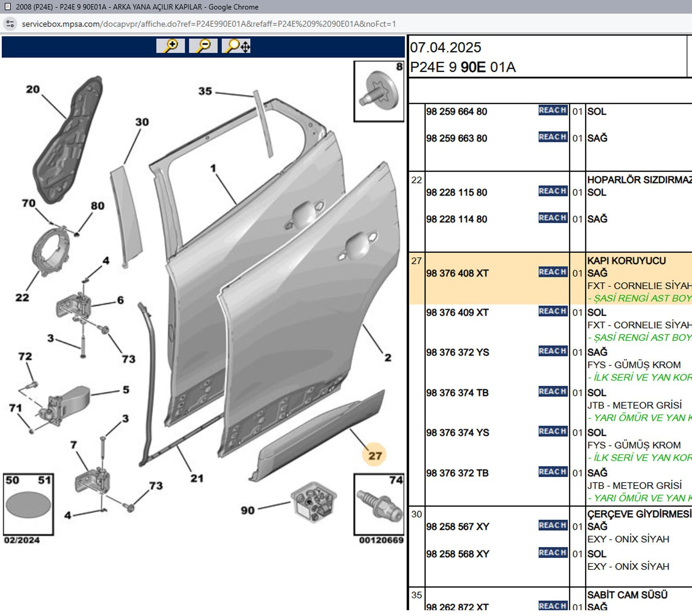Click REACH badge for part 98 228 115 80

pyautogui.click(x=552, y=191)
